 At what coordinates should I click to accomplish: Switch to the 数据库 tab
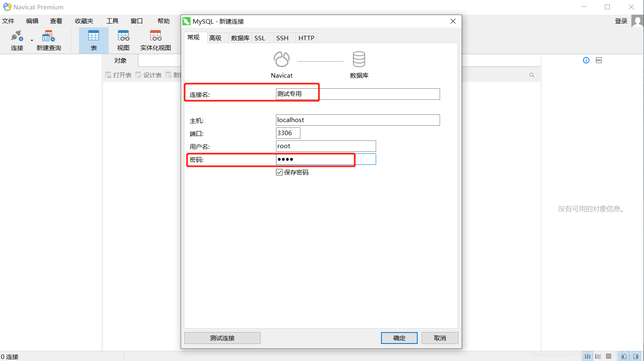(x=240, y=38)
